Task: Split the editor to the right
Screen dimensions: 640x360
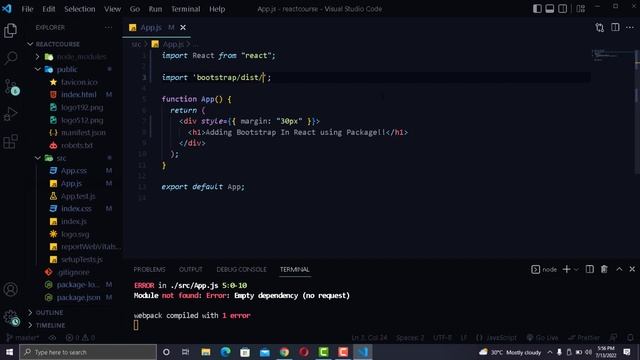Action: [615, 27]
